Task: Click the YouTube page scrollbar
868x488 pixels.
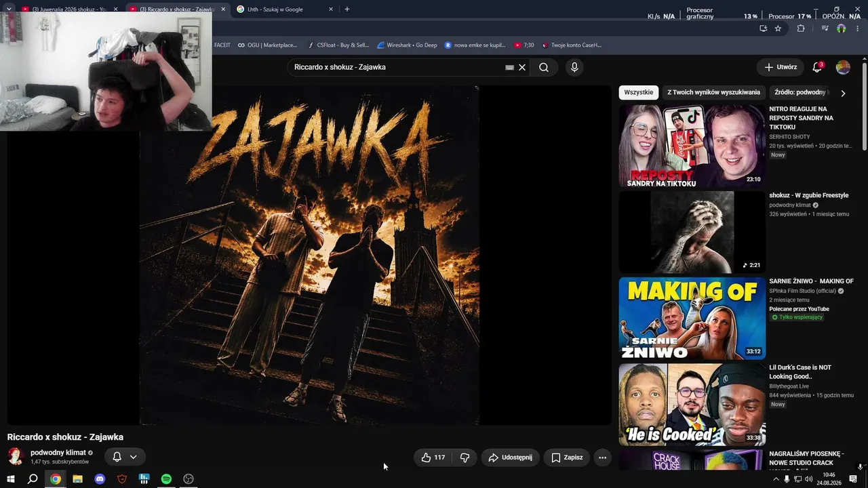Action: tap(864, 107)
